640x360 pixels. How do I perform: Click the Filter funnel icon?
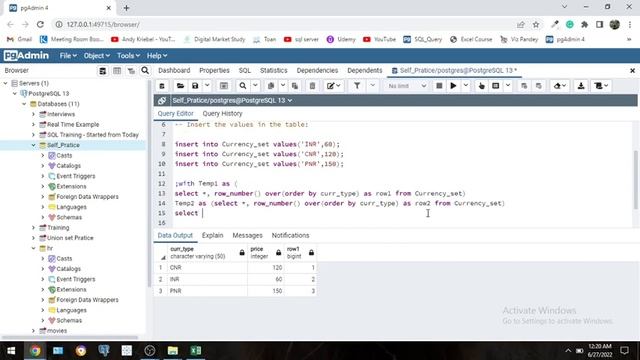[x=357, y=86]
